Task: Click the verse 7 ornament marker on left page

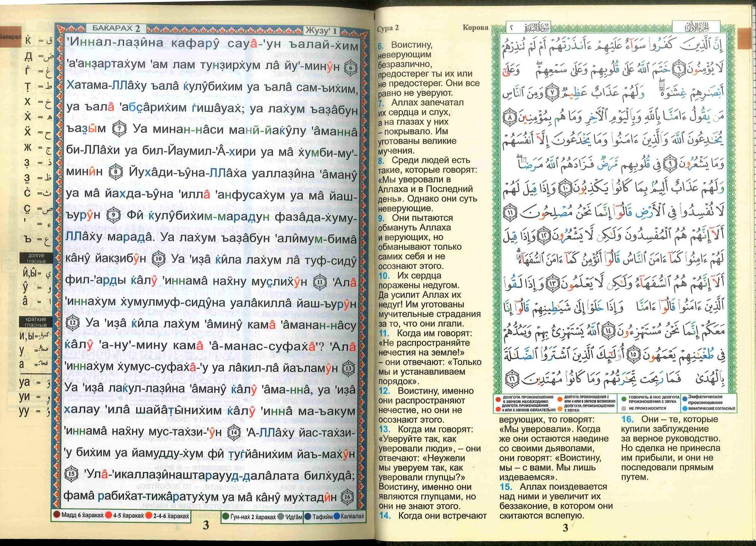Action: point(119,128)
